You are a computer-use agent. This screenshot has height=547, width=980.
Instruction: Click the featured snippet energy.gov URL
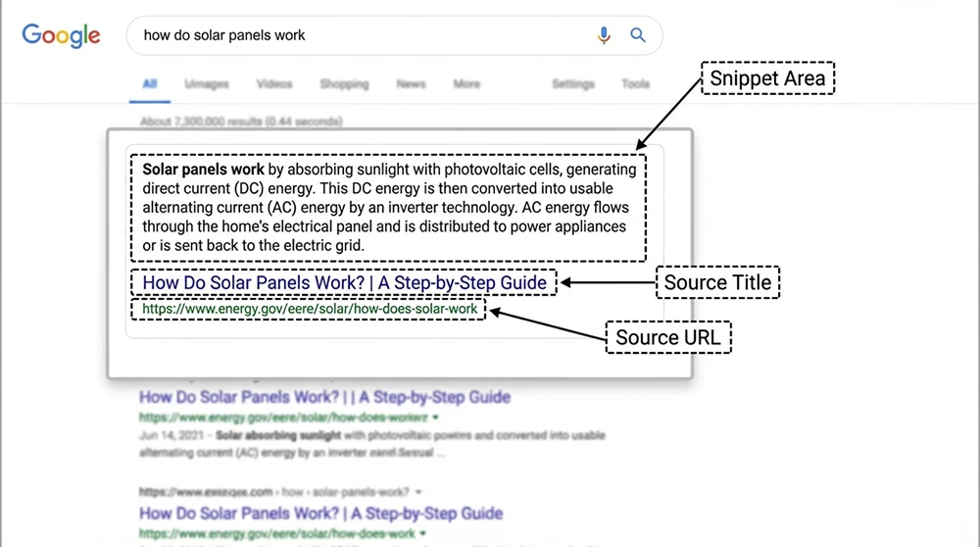(310, 309)
